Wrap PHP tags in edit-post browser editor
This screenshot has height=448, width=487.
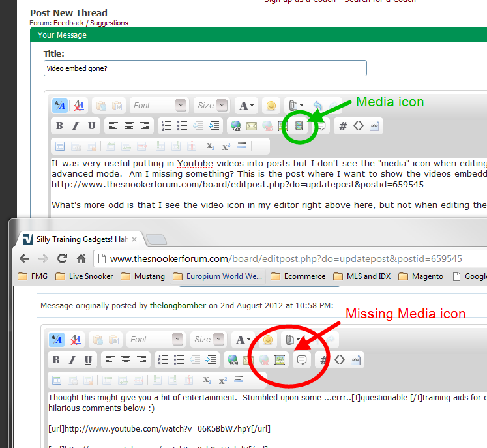tap(355, 360)
